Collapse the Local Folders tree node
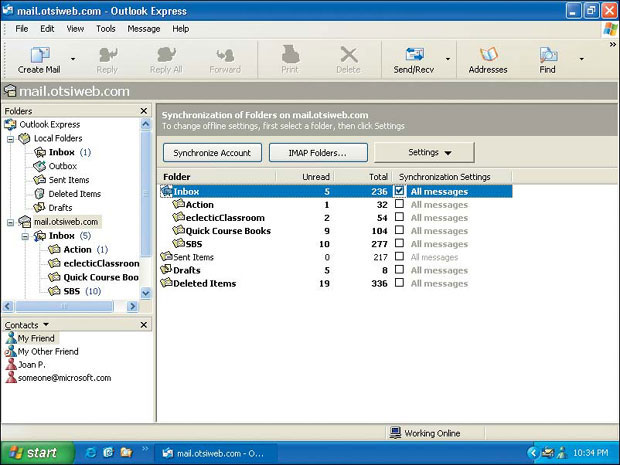620x465 pixels. pos(10,139)
